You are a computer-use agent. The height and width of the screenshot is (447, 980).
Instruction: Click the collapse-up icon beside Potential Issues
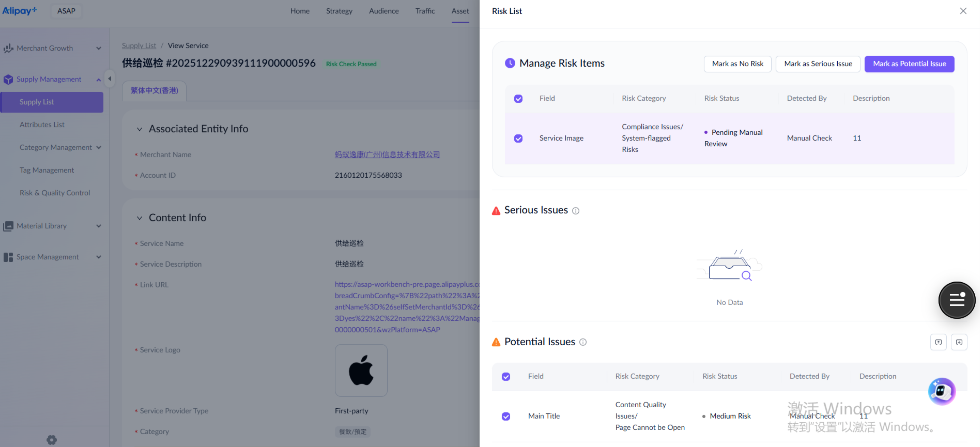click(938, 342)
